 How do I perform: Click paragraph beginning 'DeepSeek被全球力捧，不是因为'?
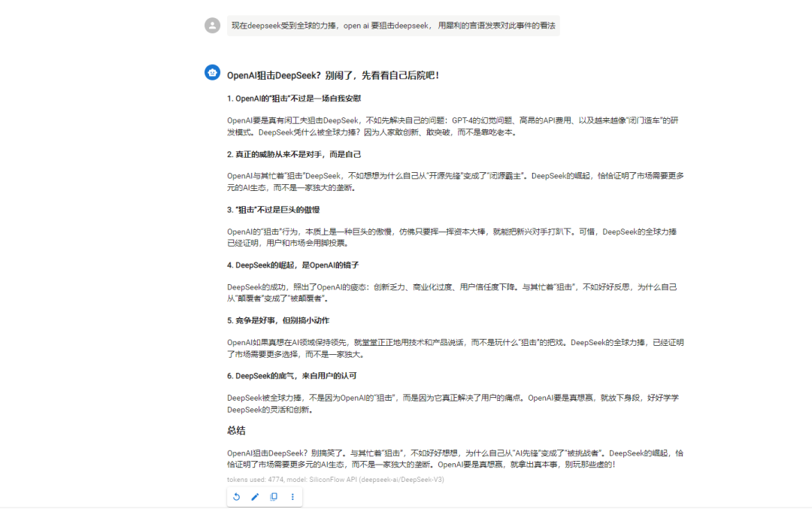453,404
